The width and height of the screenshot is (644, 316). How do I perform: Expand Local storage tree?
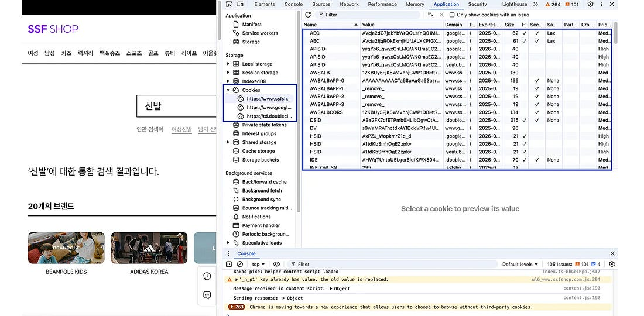(228, 64)
